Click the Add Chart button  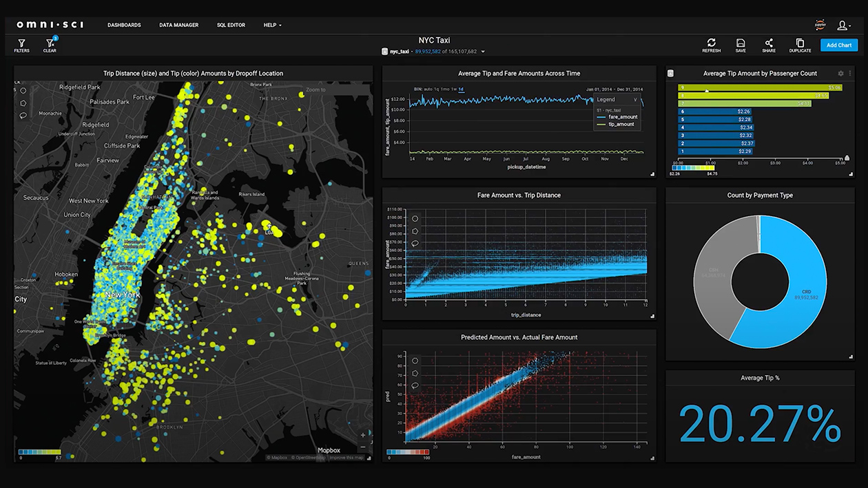[x=838, y=45]
